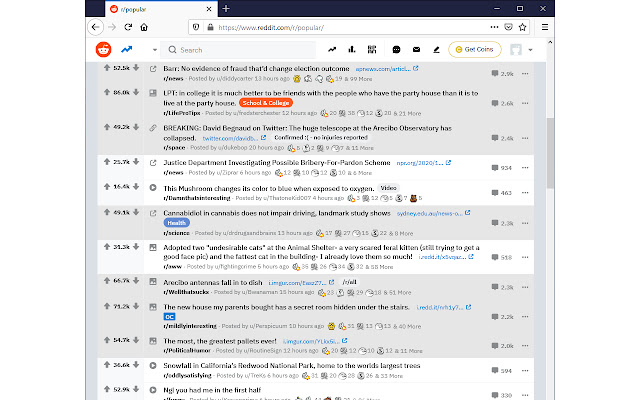Viewport: 640px width, 400px height.
Task: Focus the Reddit Search field
Action: (x=238, y=50)
